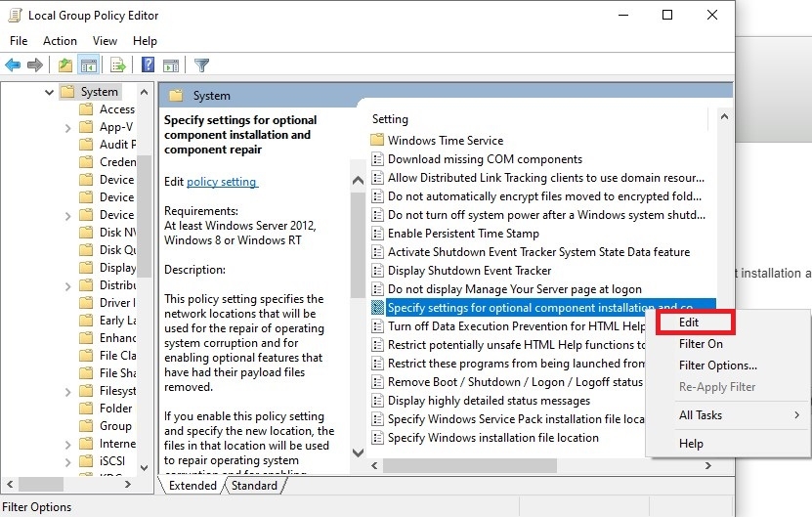Select Do not display Manage Your Server page
This screenshot has width=812, height=517.
(x=515, y=289)
